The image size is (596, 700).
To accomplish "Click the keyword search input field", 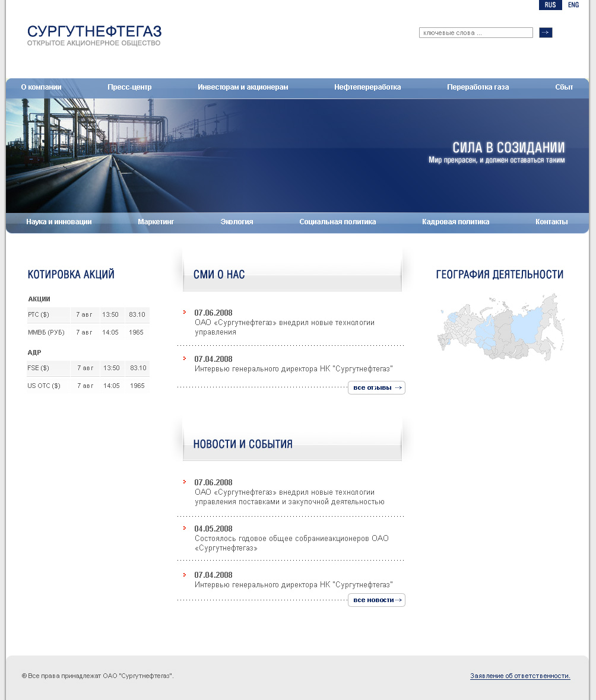I will [475, 33].
